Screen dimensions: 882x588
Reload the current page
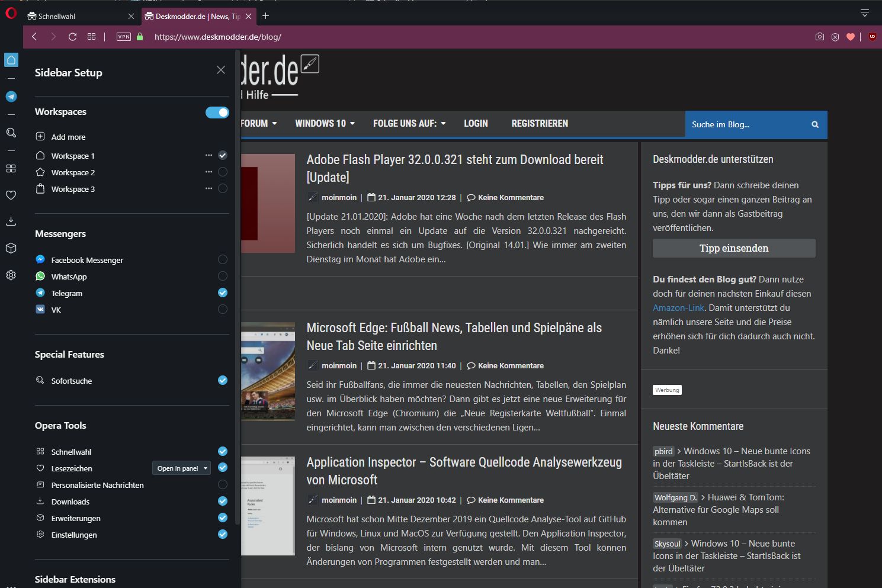click(72, 37)
